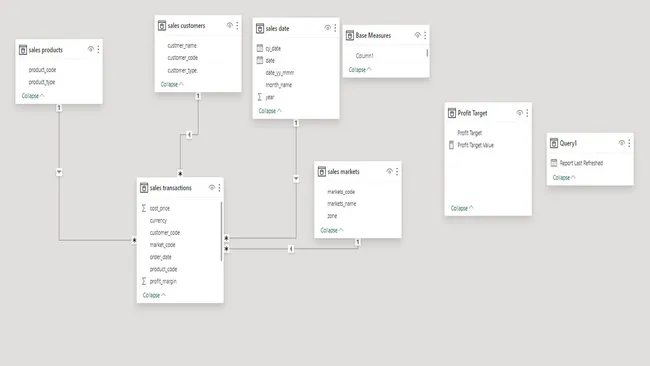Select the order_date field
Image resolution: width=650 pixels, height=366 pixels.
pos(160,257)
